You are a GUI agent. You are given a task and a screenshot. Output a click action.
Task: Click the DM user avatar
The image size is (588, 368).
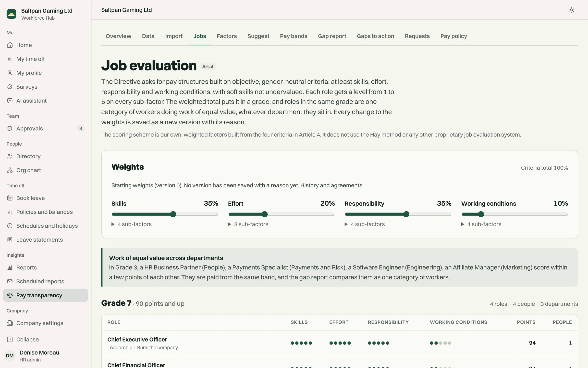pos(10,356)
